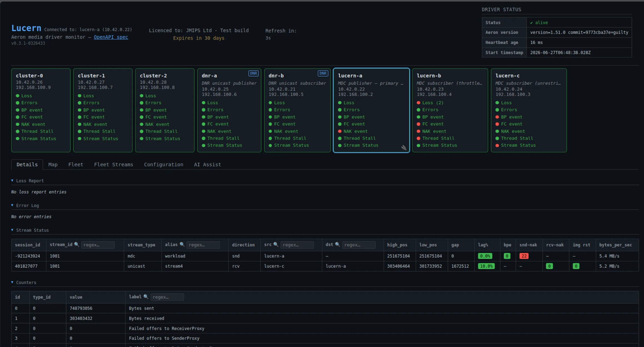Click the green Thread Stall dot on cluster-2
Image resolution: width=644 pixels, height=347 pixels.
pyautogui.click(x=142, y=131)
